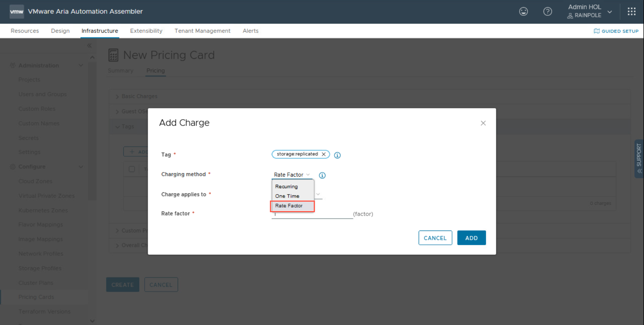This screenshot has width=644, height=325.
Task: Open the apps grid switcher icon
Action: coord(631,12)
